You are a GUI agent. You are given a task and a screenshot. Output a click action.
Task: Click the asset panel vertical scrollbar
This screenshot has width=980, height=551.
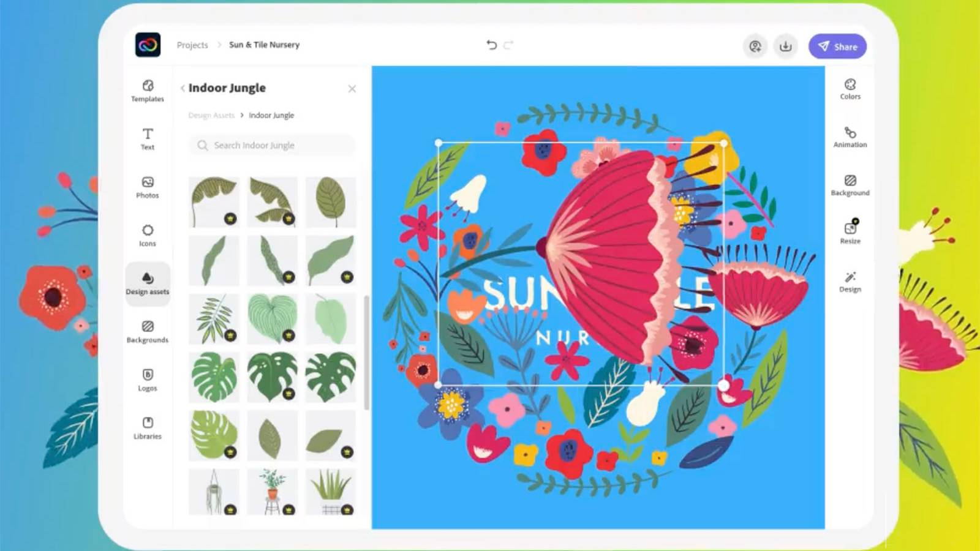point(366,353)
